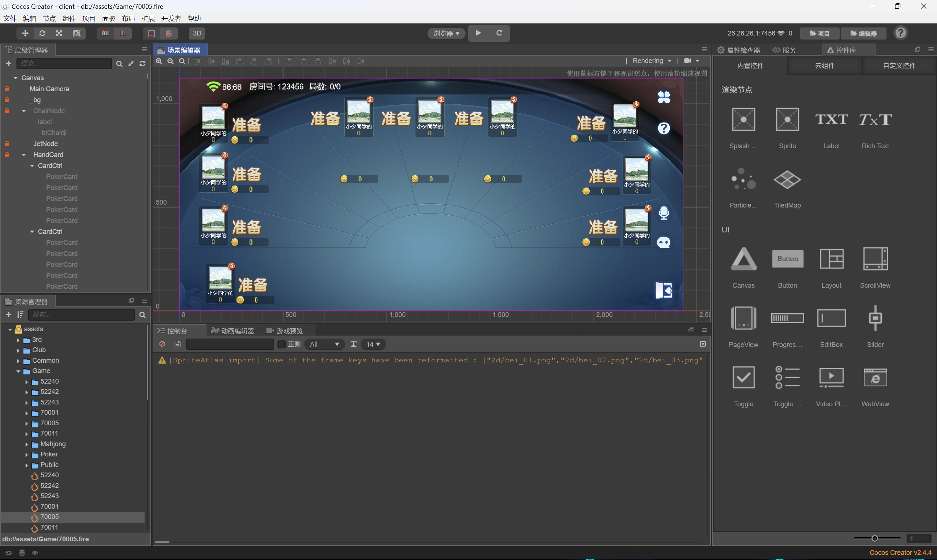Toggle lock on Main Camera node
The width and height of the screenshot is (937, 560).
click(7, 89)
